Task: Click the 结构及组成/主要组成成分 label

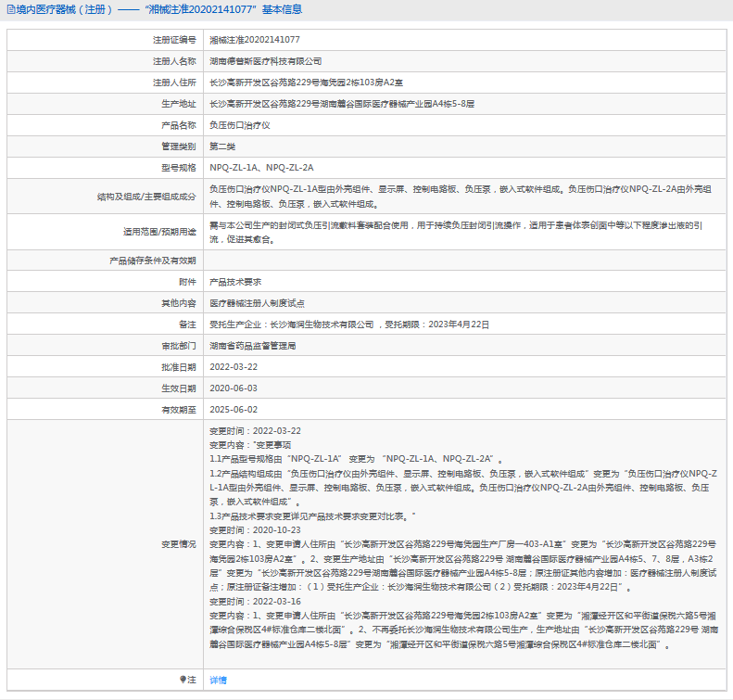Action: (146, 197)
